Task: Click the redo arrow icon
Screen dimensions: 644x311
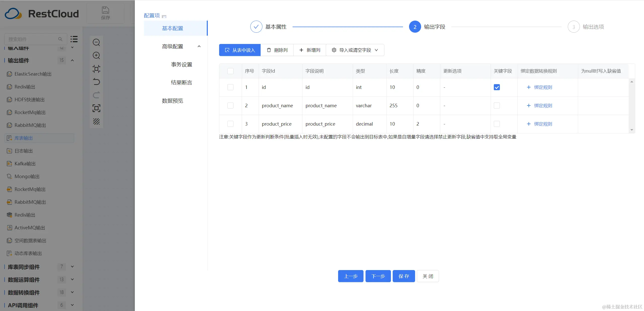Action: pyautogui.click(x=96, y=95)
